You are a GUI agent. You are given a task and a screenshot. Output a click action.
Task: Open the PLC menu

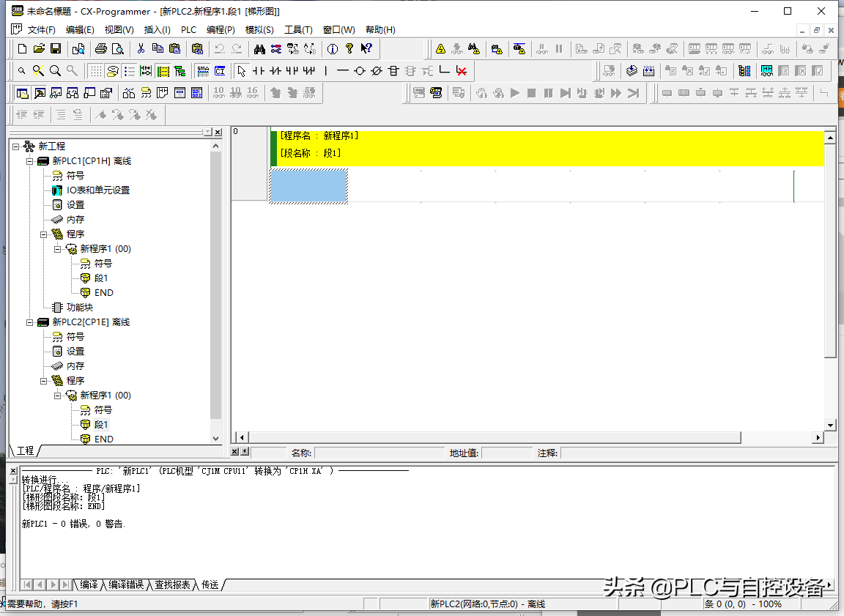point(188,29)
